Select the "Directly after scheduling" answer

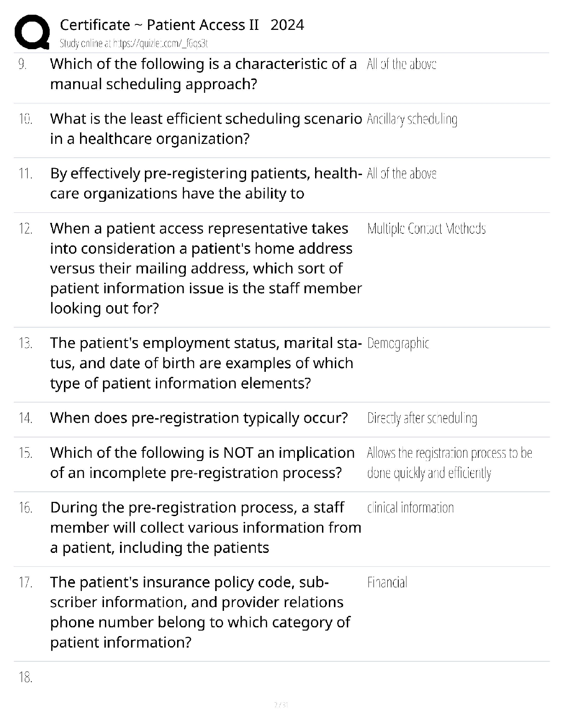422,418
